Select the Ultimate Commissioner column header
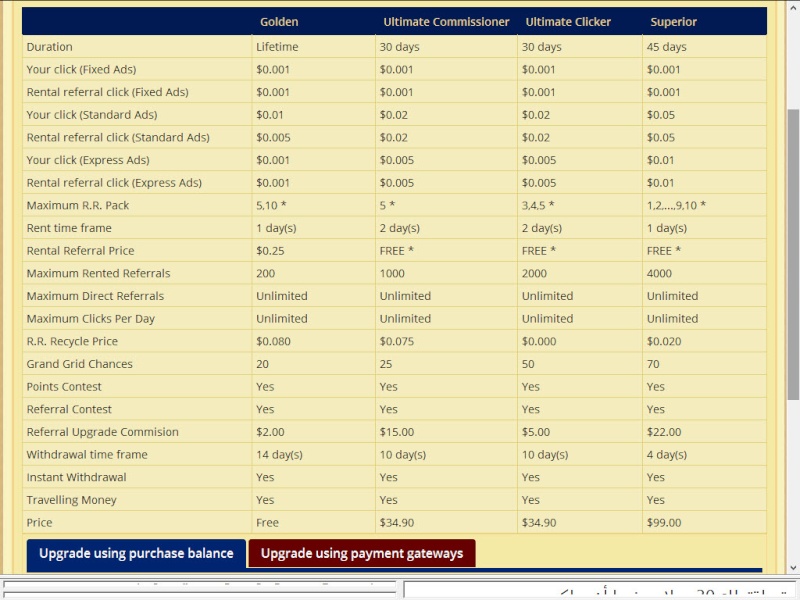Viewport: 800px width, 600px height. coord(446,22)
